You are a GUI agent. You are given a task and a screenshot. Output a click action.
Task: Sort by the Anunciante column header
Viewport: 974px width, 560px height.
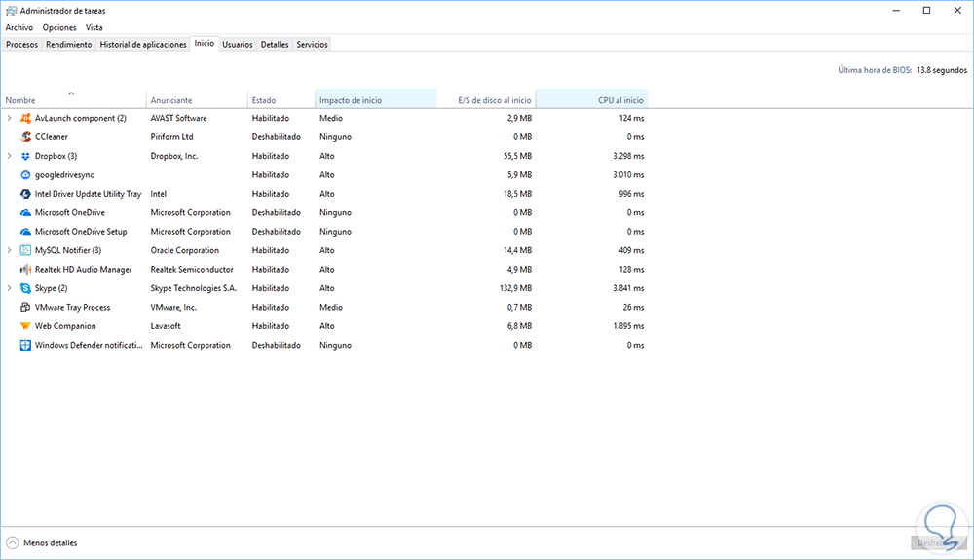[x=197, y=99]
